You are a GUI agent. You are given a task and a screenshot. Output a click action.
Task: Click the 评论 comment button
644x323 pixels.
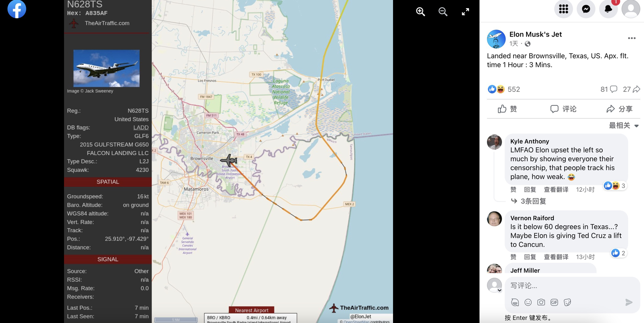point(563,109)
